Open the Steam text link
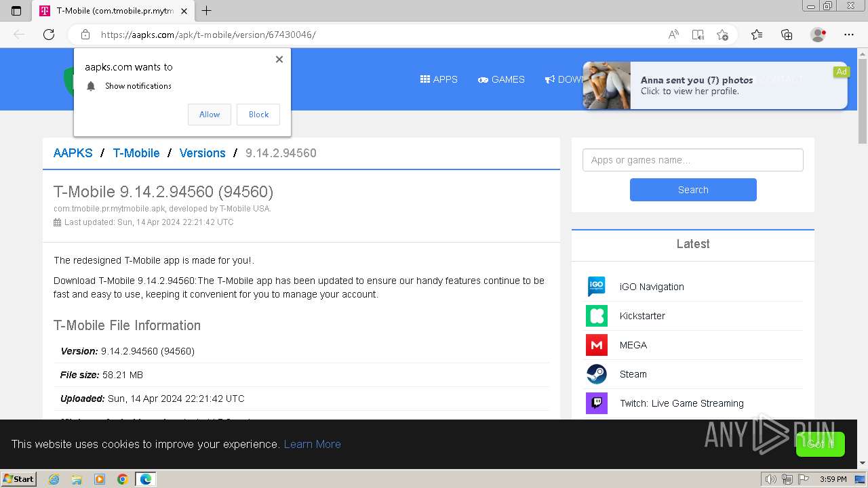 pos(633,374)
